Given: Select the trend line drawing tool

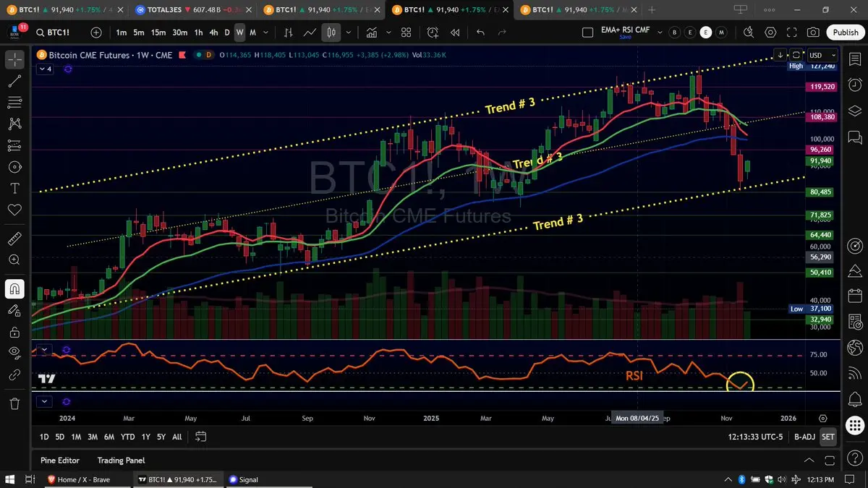Looking at the screenshot, I should [x=14, y=82].
